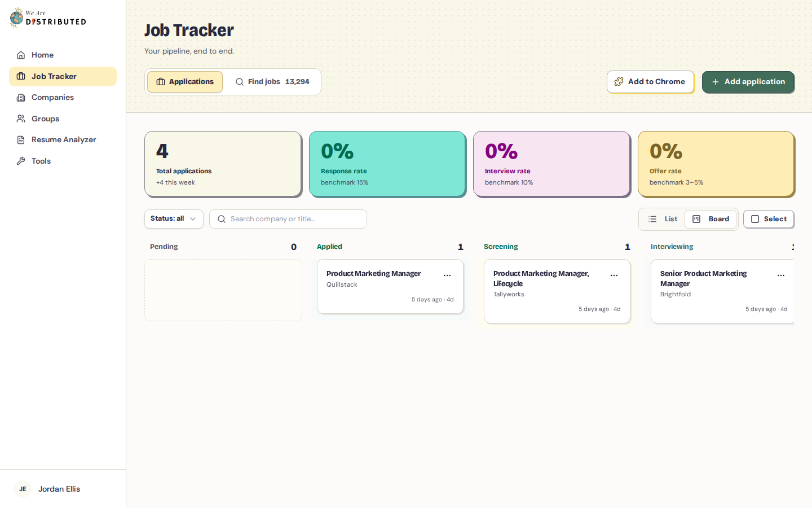
Task: Click the Interview rate stat card
Action: pyautogui.click(x=551, y=164)
